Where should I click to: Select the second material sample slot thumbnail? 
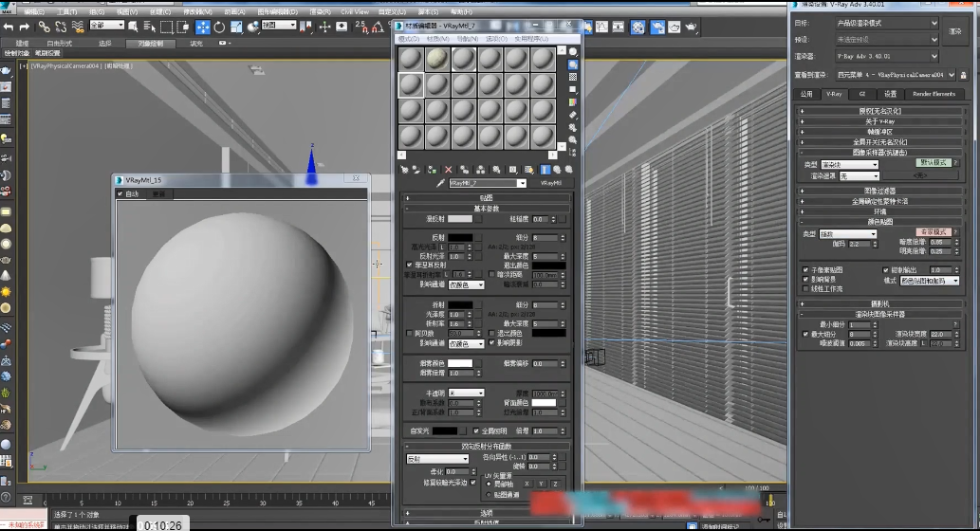(x=437, y=60)
